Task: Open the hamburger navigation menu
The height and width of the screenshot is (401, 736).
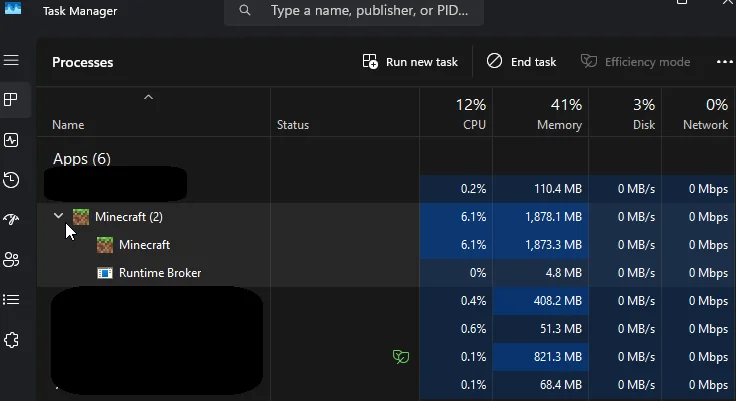Action: (11, 61)
